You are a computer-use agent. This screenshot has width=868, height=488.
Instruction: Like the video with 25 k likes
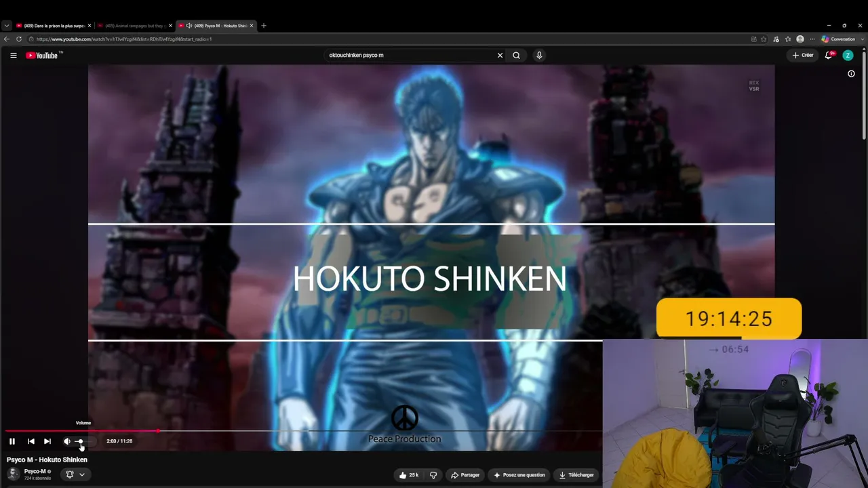[x=409, y=475]
